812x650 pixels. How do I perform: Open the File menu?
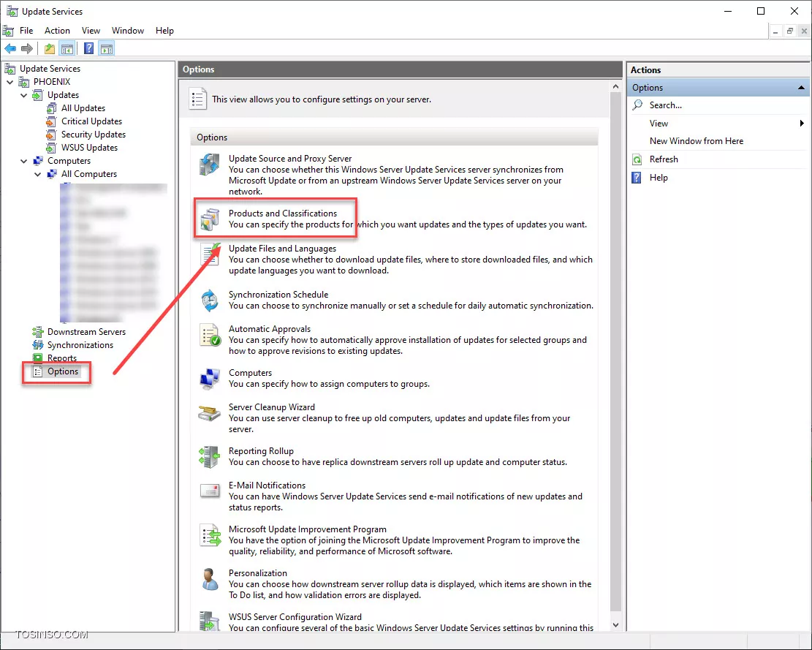click(26, 31)
